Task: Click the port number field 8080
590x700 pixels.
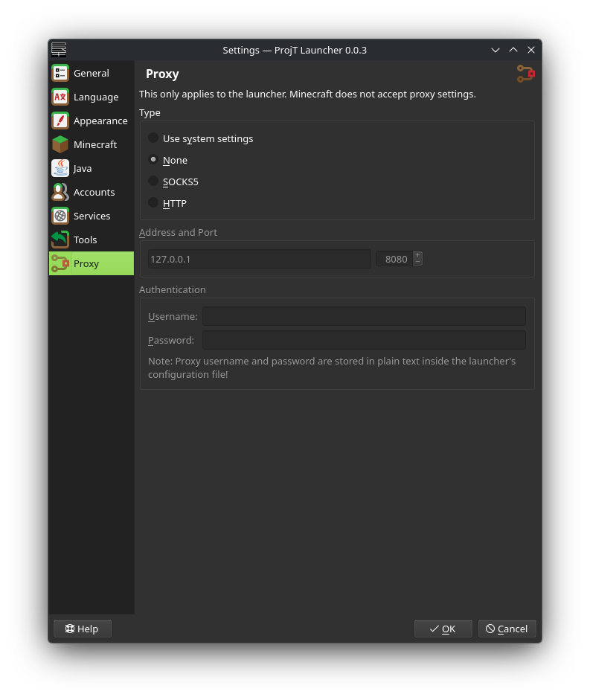Action: (x=394, y=259)
